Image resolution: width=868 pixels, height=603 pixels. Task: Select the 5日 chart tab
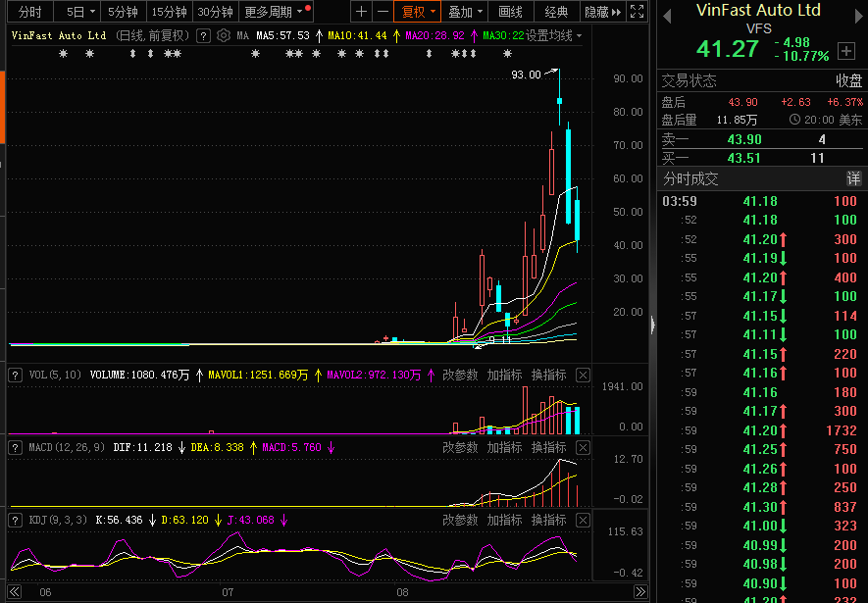point(76,12)
